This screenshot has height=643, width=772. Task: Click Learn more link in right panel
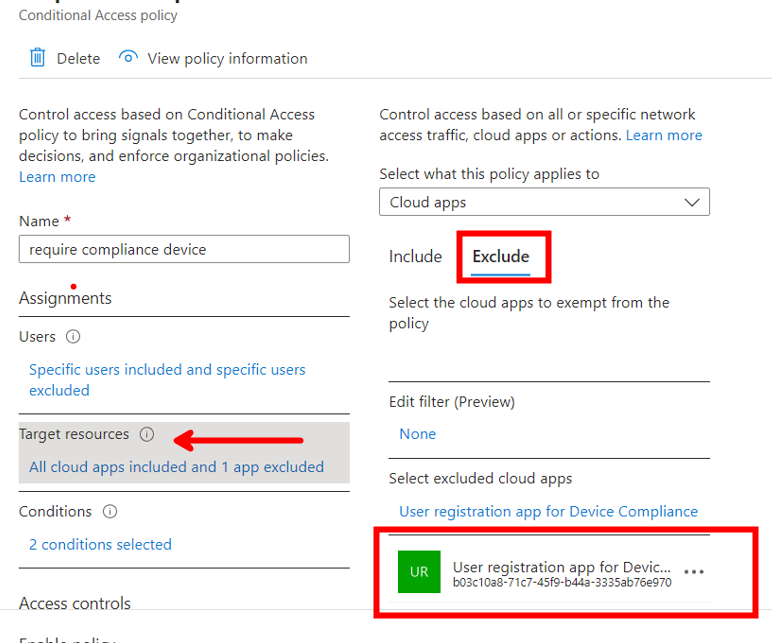point(663,135)
